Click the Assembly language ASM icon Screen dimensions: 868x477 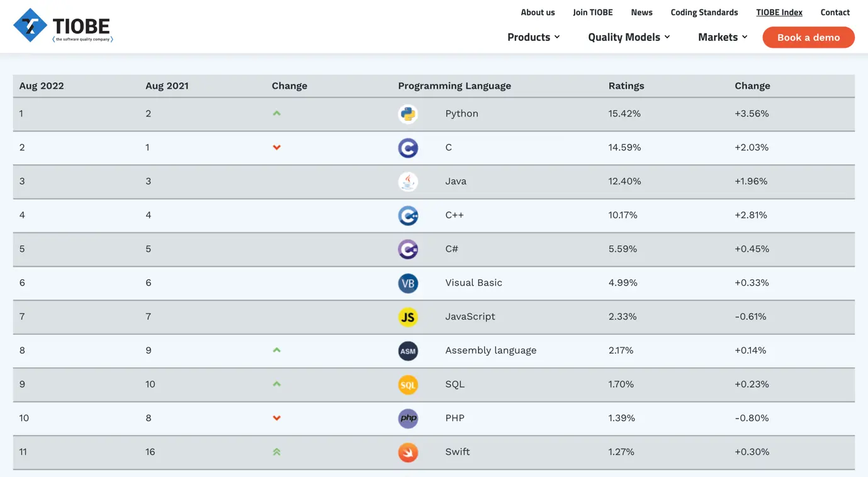(408, 351)
